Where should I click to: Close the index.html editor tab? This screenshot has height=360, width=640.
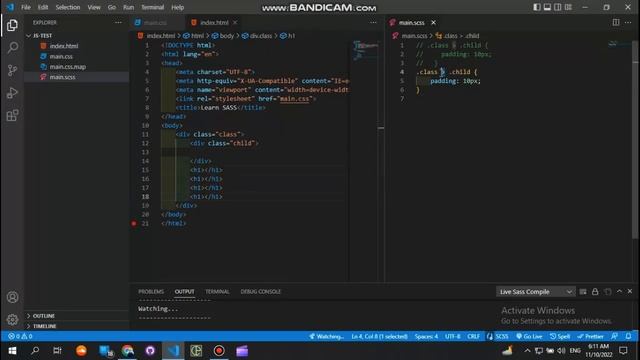pos(235,22)
